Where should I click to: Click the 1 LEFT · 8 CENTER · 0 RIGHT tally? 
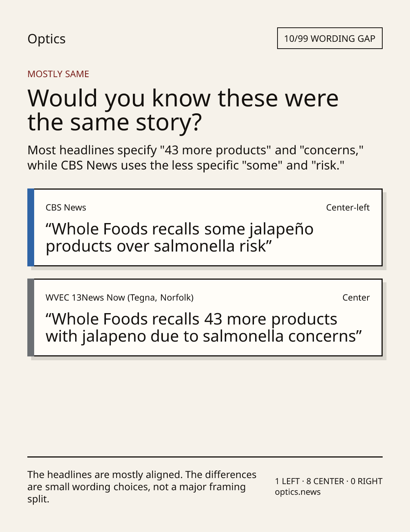pos(329,481)
